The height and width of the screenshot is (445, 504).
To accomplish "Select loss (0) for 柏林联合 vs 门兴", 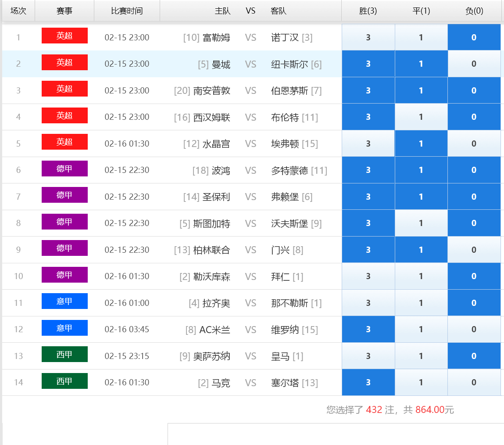I will (474, 250).
